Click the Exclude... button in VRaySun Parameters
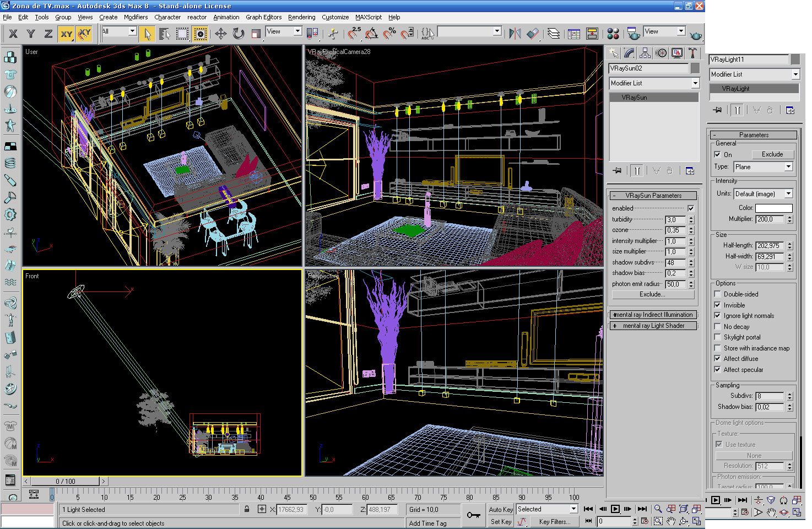This screenshot has height=529, width=812. (x=652, y=295)
